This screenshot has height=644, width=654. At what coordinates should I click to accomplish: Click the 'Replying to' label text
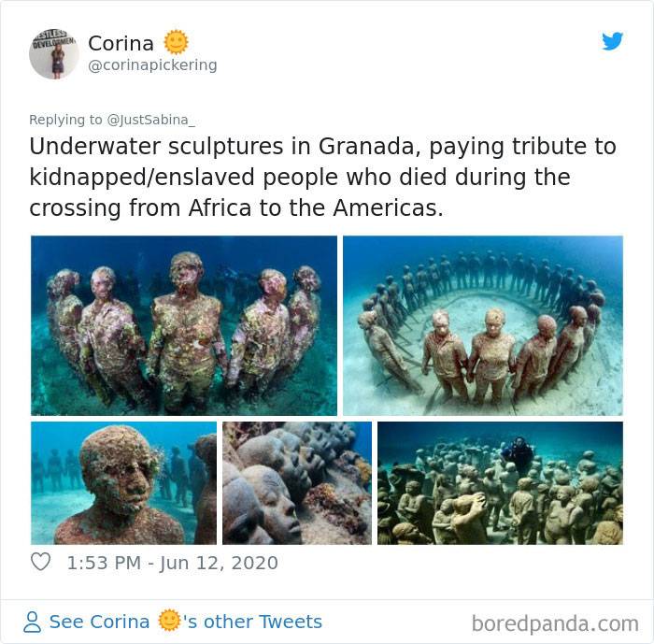(65, 120)
